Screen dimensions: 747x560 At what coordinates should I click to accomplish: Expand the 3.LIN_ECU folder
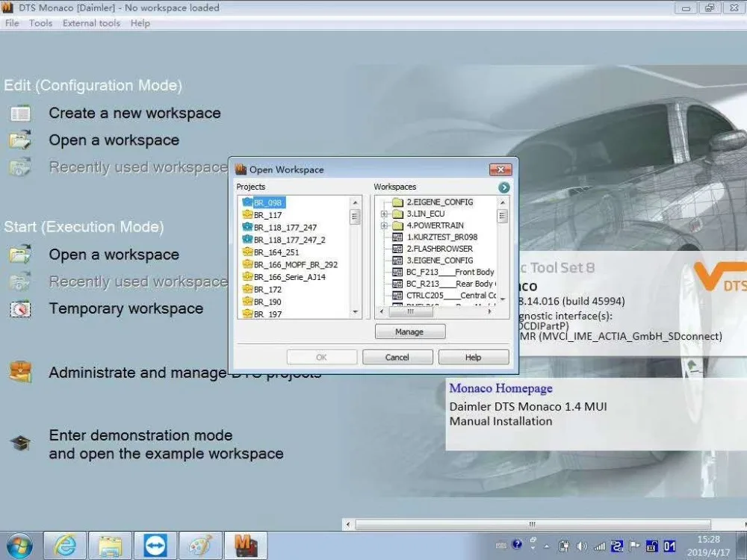point(384,214)
